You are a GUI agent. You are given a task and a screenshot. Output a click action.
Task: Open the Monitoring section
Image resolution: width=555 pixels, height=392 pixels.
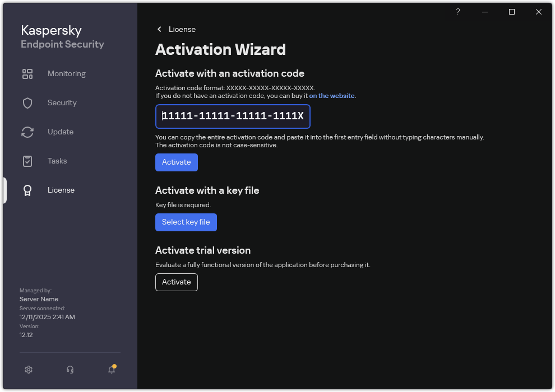tap(66, 73)
